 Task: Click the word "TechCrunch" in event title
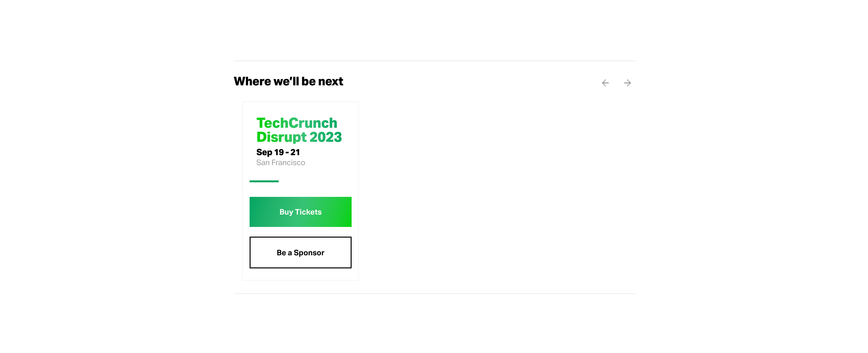(x=297, y=123)
